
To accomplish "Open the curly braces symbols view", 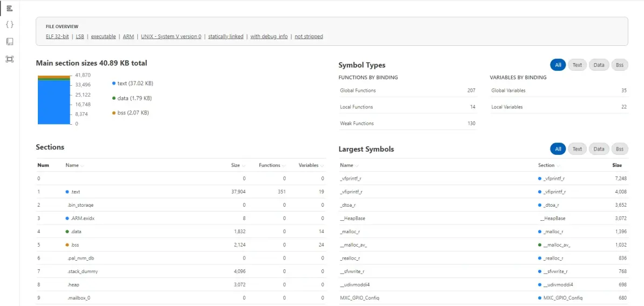I will click(9, 25).
